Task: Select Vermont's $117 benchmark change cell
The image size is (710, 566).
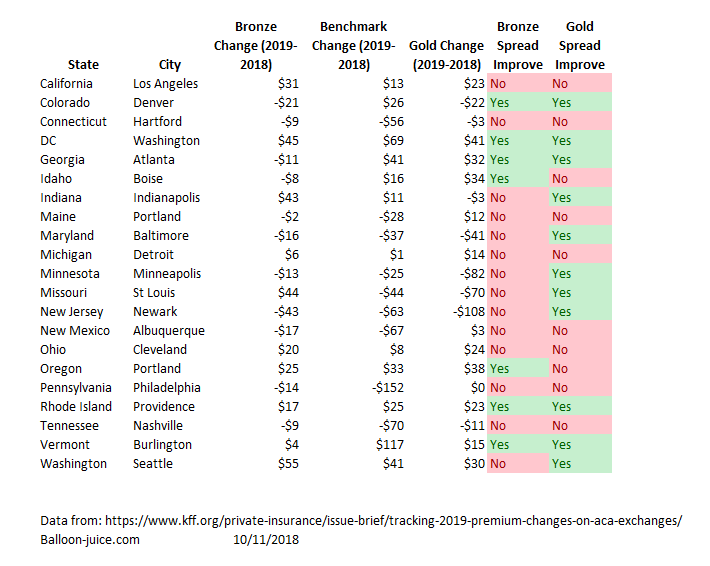Action: [389, 445]
